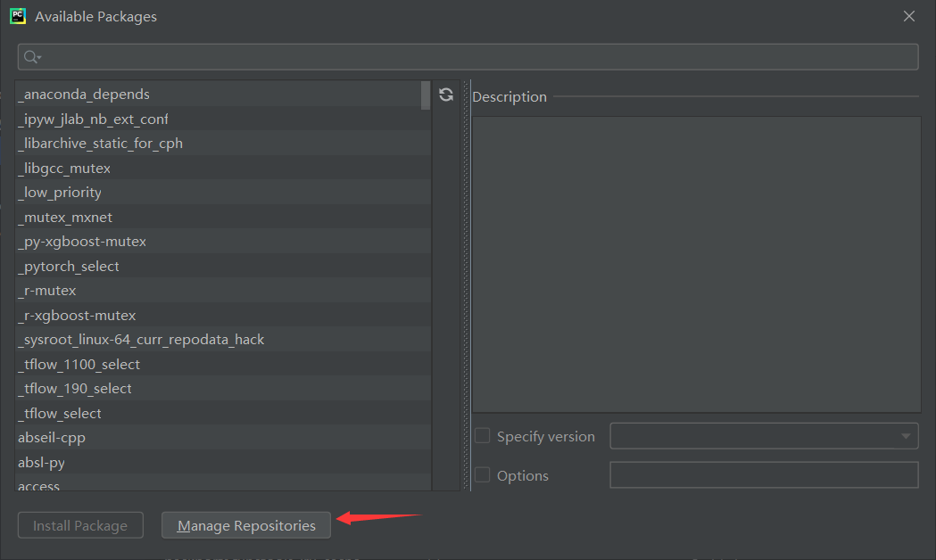Select _py-xgboost-mutex package entry
The width and height of the screenshot is (936, 560).
point(82,242)
